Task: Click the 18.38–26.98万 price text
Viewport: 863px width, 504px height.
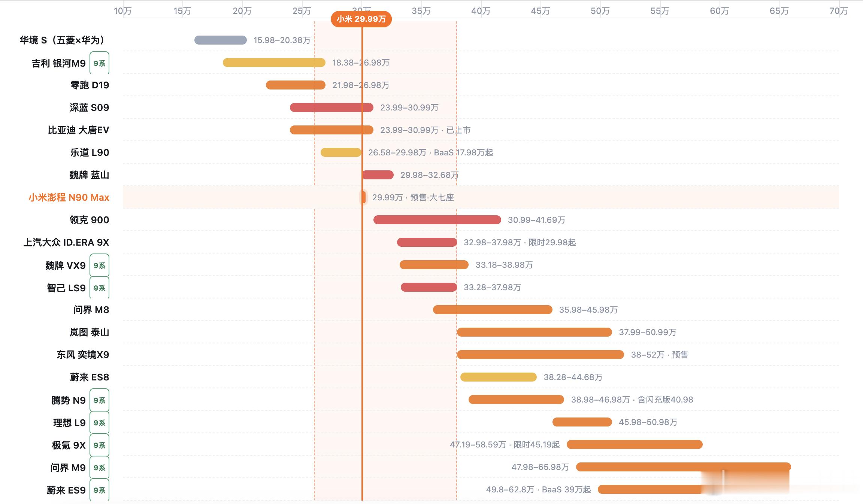Action: coord(361,63)
